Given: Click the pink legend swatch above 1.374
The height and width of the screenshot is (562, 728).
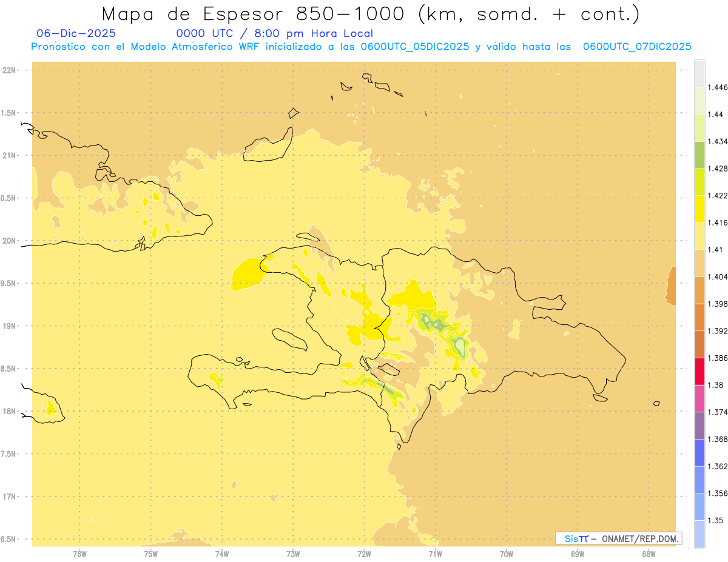Looking at the screenshot, I should (699, 398).
